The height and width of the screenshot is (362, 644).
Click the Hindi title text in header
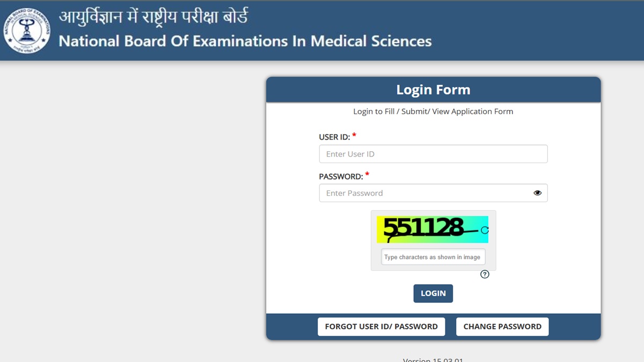pos(153,17)
